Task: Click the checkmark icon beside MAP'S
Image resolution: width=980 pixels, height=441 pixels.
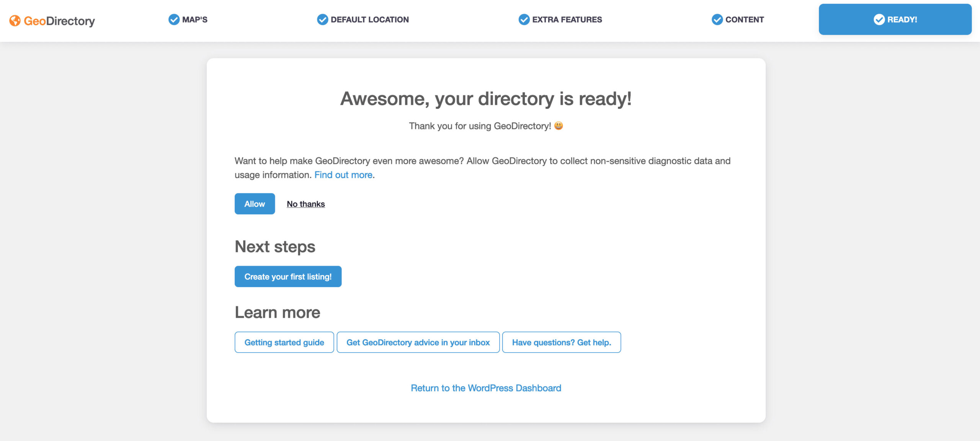Action: [x=174, y=20]
